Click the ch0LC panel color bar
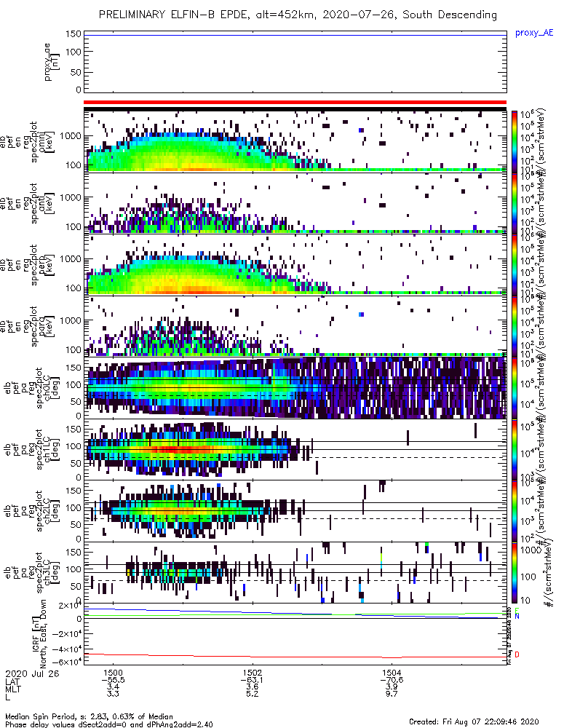 (x=515, y=388)
